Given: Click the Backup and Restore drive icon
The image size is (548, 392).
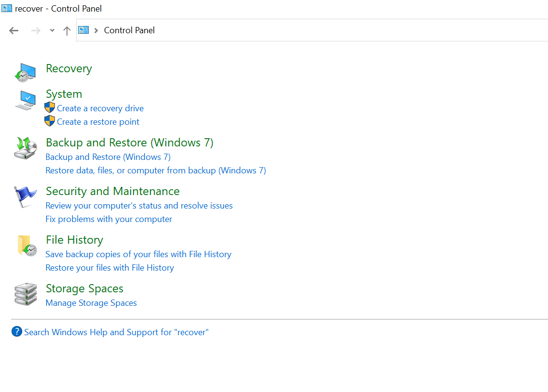Looking at the screenshot, I should 25,148.
